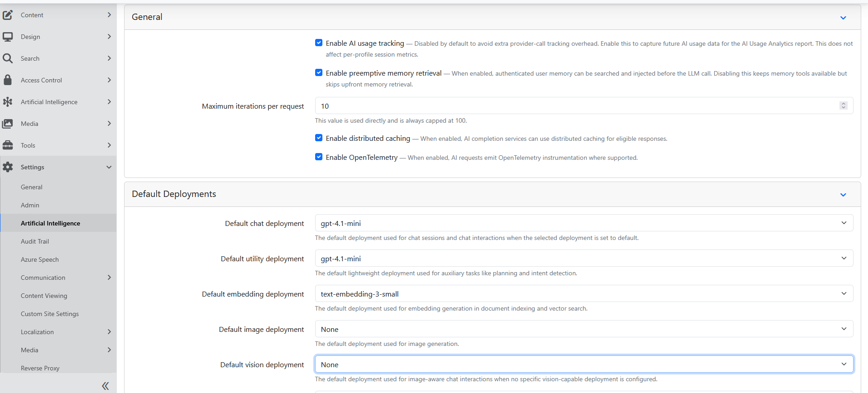Uncheck Enable preemptive memory retrieval
868x393 pixels.
click(319, 72)
